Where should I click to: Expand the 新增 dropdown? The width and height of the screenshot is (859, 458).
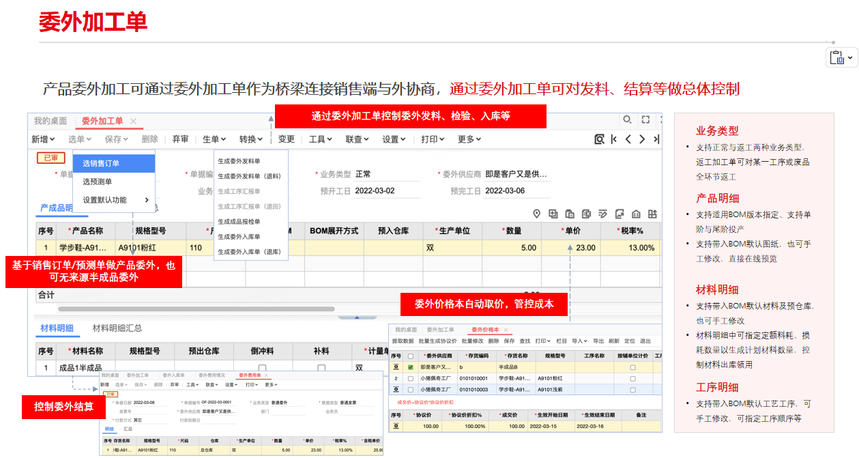point(43,139)
